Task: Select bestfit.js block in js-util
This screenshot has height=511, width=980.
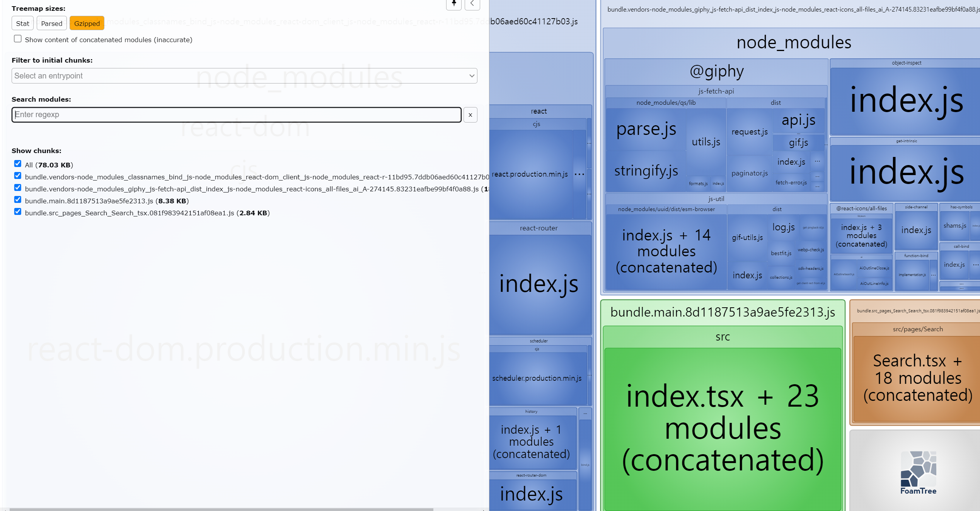Action: [x=781, y=253]
